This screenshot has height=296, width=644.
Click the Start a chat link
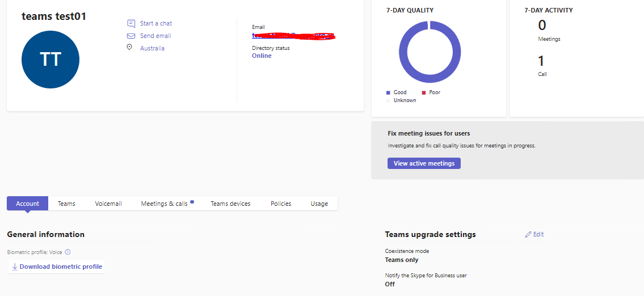156,23
